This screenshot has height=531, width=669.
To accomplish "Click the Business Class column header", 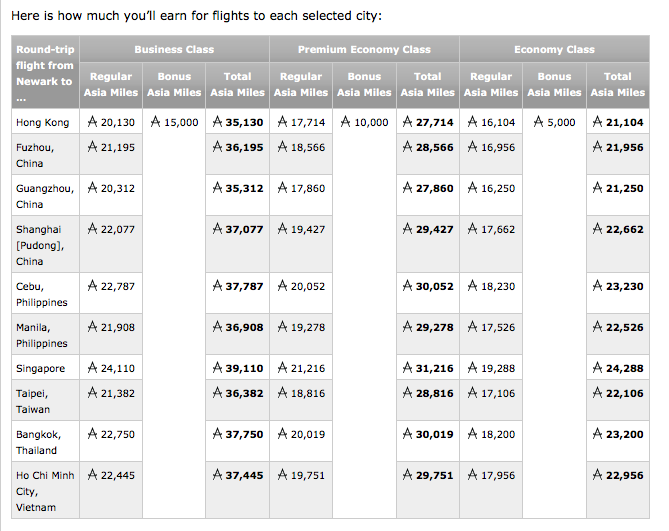I will pos(174,49).
